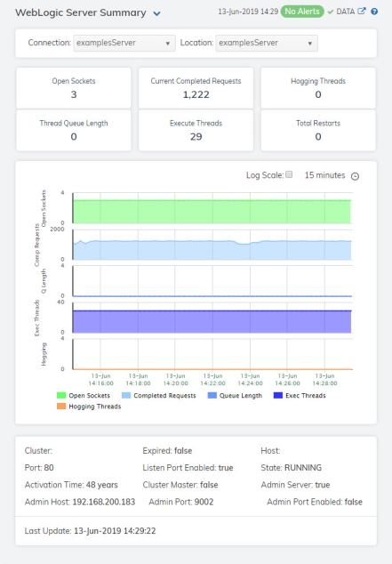Click the header date '13-Jun-2019 14:29'
This screenshot has width=392, height=564.
coord(248,12)
